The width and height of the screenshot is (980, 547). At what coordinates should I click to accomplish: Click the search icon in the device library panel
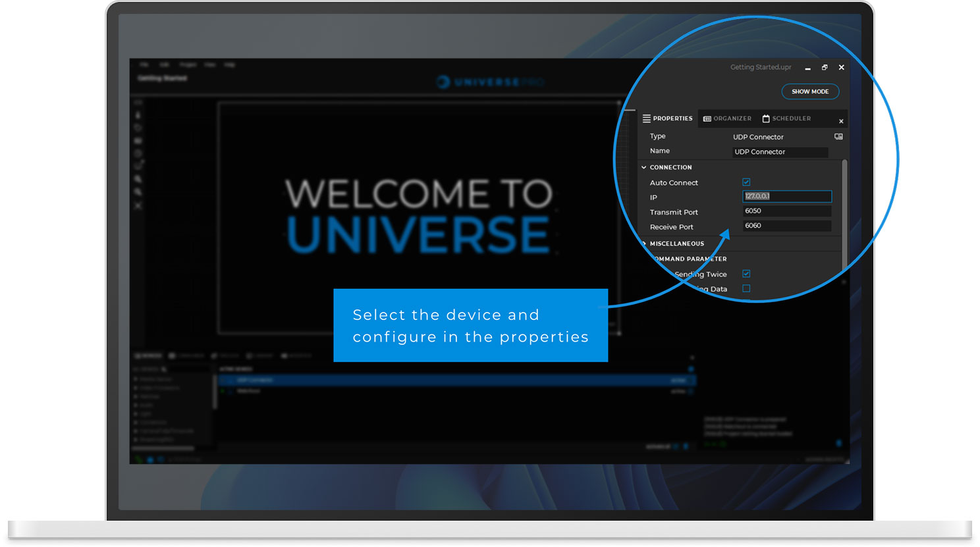pyautogui.click(x=164, y=369)
